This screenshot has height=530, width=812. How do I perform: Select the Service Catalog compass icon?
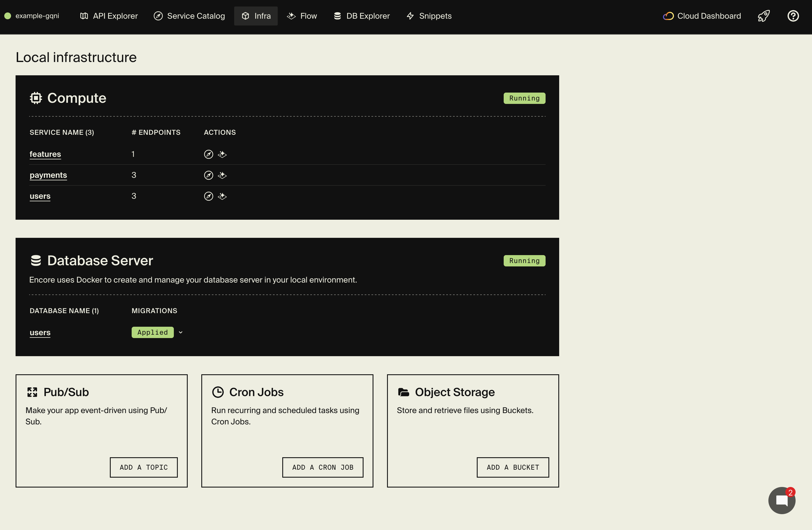point(158,16)
